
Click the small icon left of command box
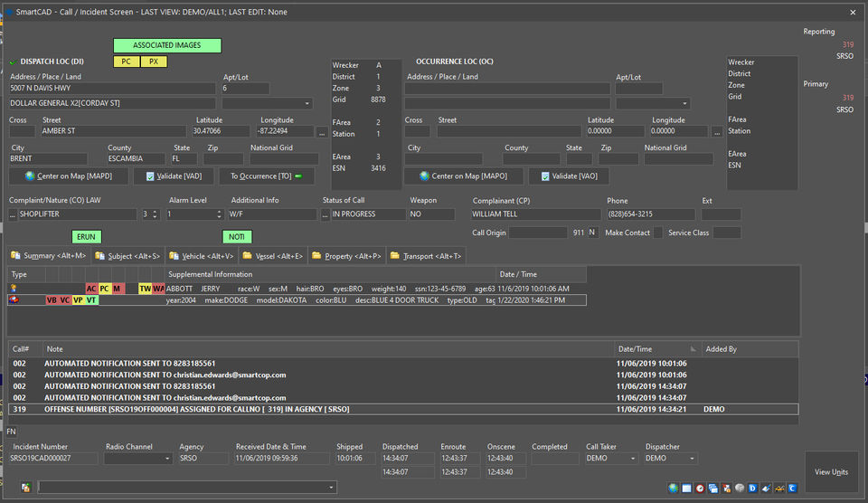click(25, 488)
